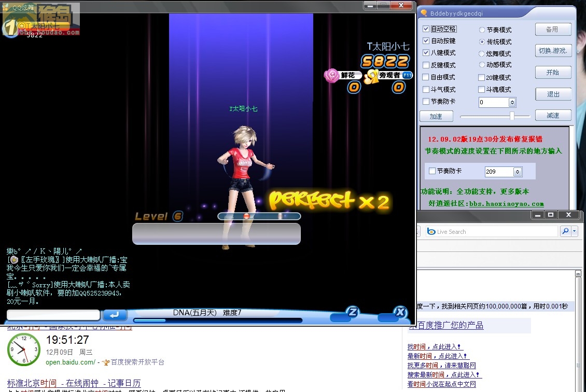Click the 19:51:27 time text
Screen dimensions: 586x392
click(x=67, y=340)
